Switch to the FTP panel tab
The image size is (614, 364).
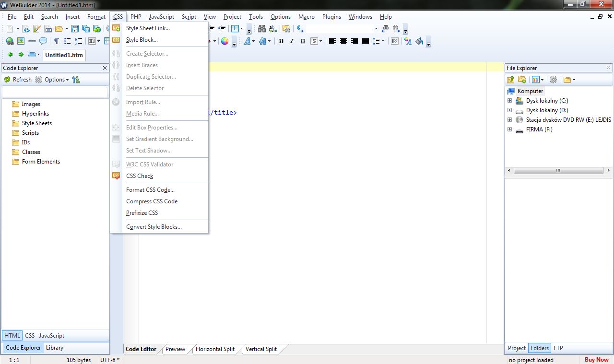click(x=558, y=348)
